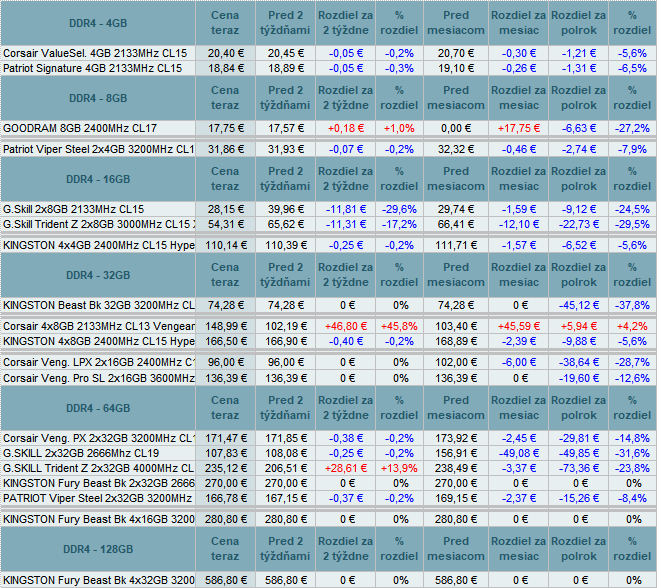Click the -29,6% percentage cell
This screenshot has width=657, height=588.
pyautogui.click(x=399, y=209)
